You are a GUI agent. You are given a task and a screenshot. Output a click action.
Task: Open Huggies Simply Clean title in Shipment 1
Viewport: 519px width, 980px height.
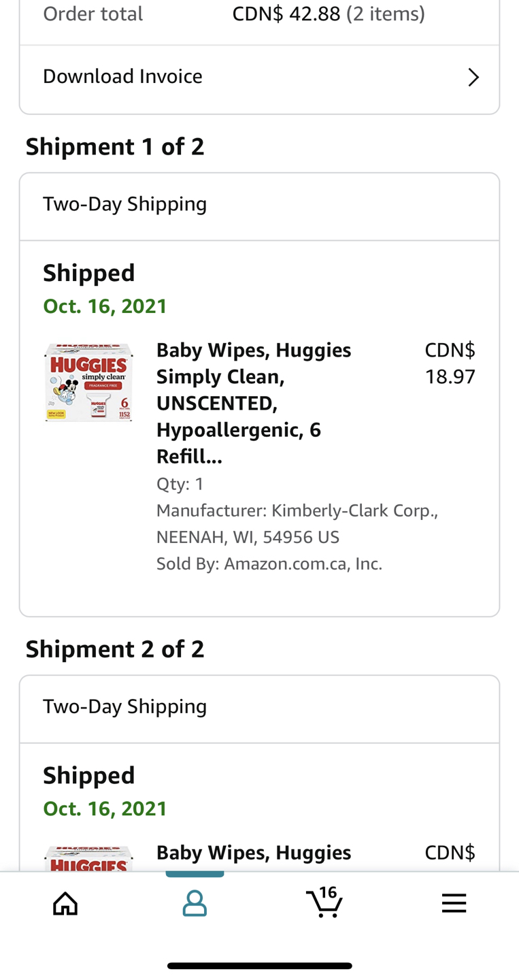(x=254, y=404)
